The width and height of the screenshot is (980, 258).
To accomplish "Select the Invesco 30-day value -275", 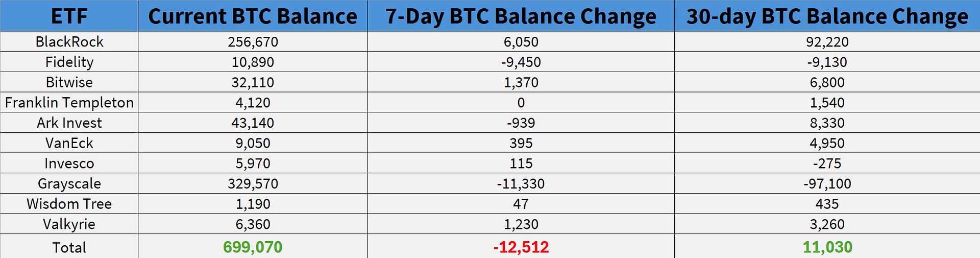I will (827, 163).
